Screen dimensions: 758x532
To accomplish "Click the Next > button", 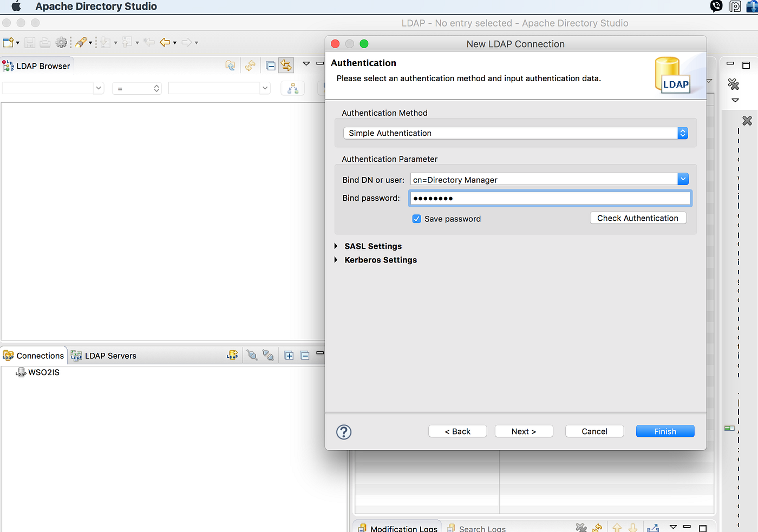I will (x=524, y=431).
